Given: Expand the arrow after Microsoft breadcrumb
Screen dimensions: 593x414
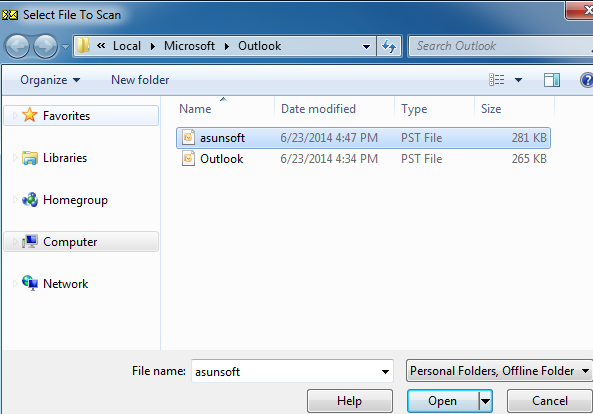Looking at the screenshot, I should pos(227,46).
